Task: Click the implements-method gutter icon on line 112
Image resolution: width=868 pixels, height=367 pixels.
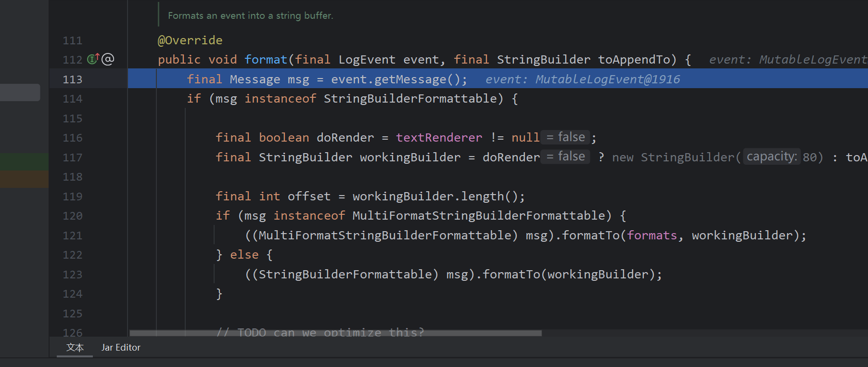Action: tap(93, 59)
